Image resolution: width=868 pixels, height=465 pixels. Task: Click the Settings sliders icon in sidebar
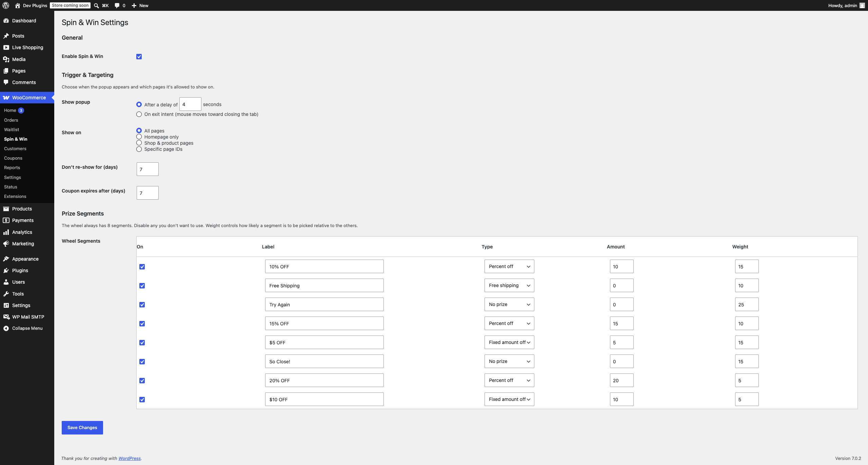click(6, 305)
